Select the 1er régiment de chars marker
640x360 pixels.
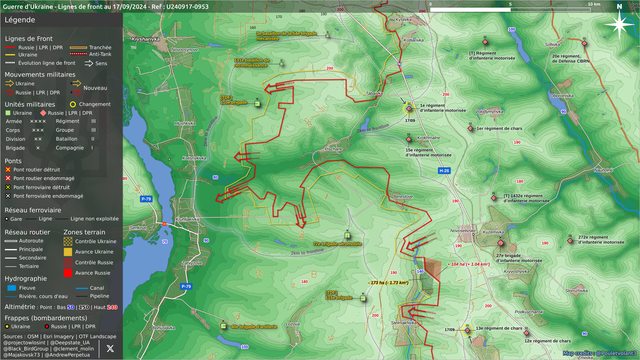(x=471, y=129)
